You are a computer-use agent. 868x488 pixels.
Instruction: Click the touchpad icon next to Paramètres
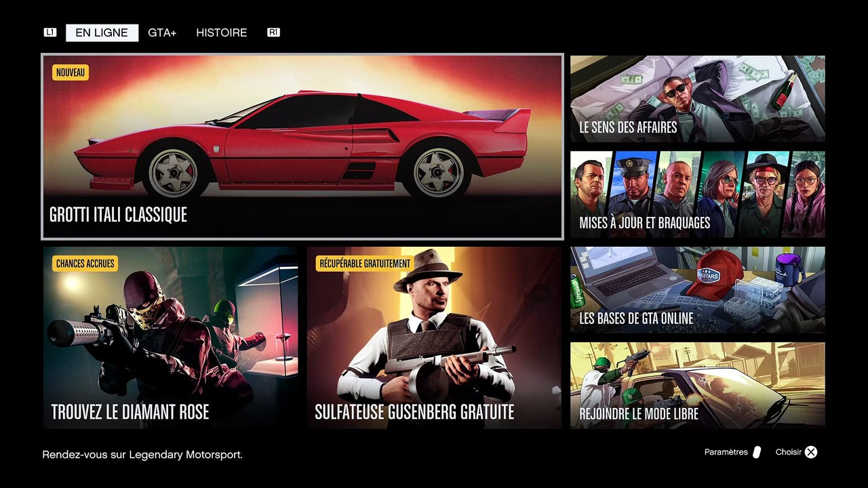[x=757, y=452]
